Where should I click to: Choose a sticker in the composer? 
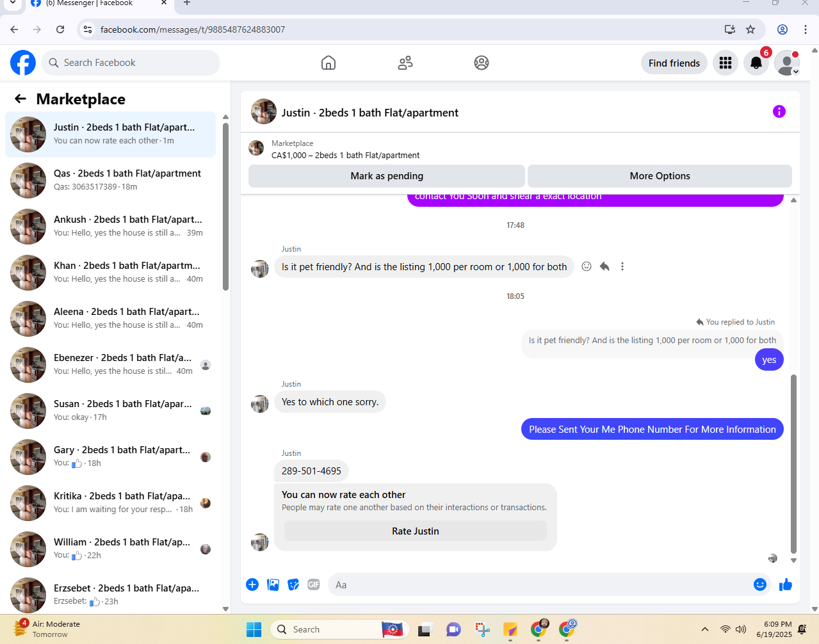coord(293,584)
